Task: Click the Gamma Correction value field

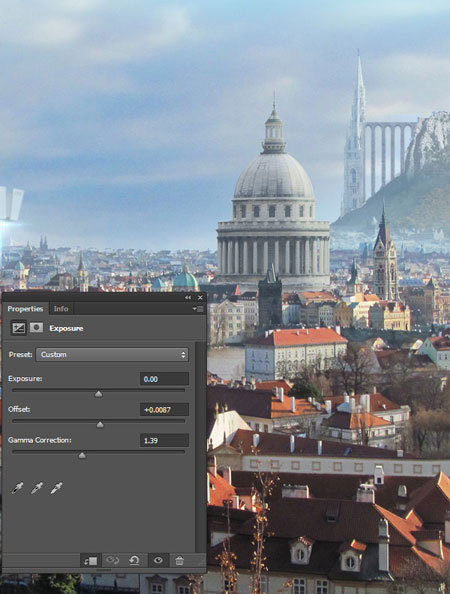Action: [164, 440]
